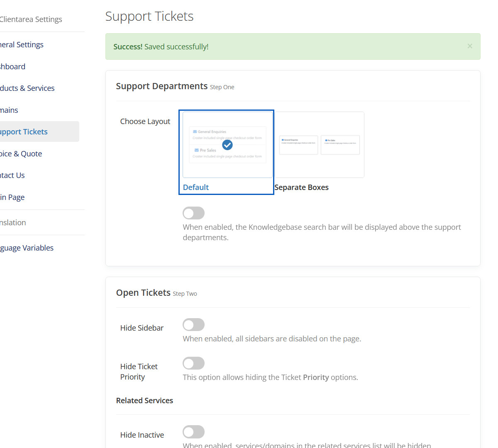This screenshot has height=448, width=498.
Task: Click the Default layout label
Action: click(196, 187)
